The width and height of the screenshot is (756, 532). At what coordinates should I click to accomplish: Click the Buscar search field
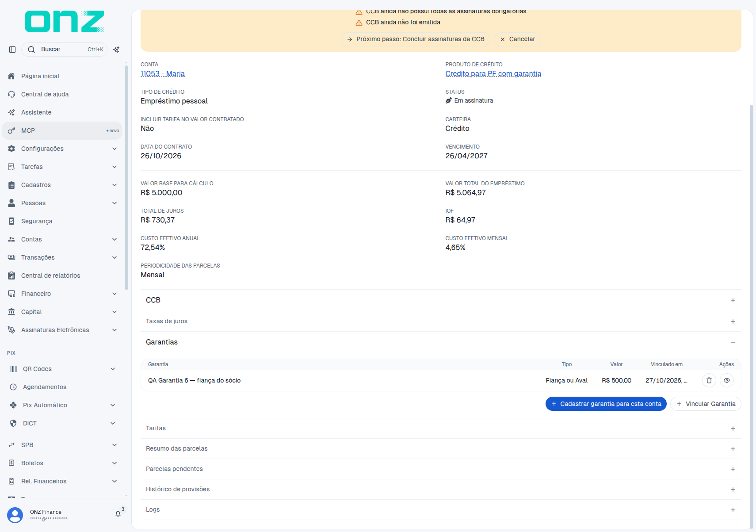click(64, 50)
